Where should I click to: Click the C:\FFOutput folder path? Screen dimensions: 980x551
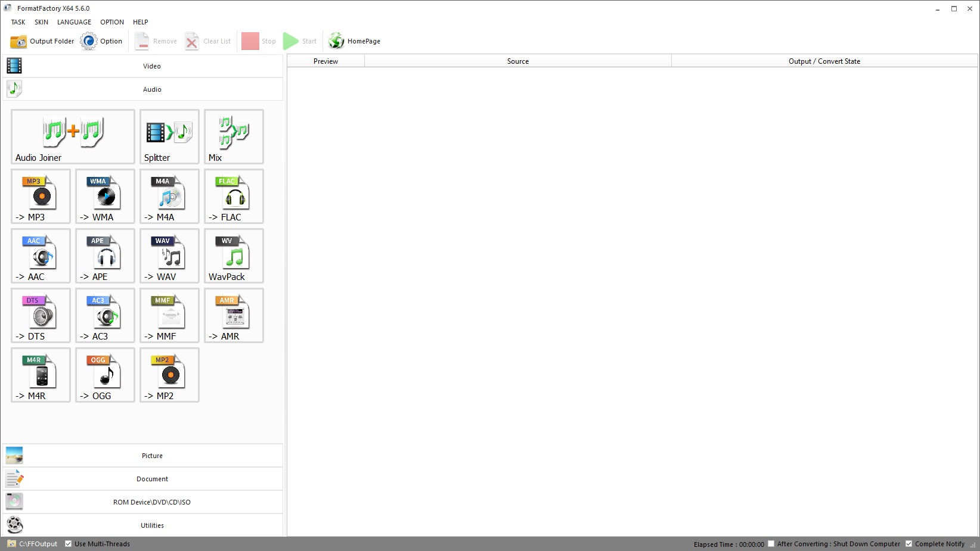click(x=33, y=544)
